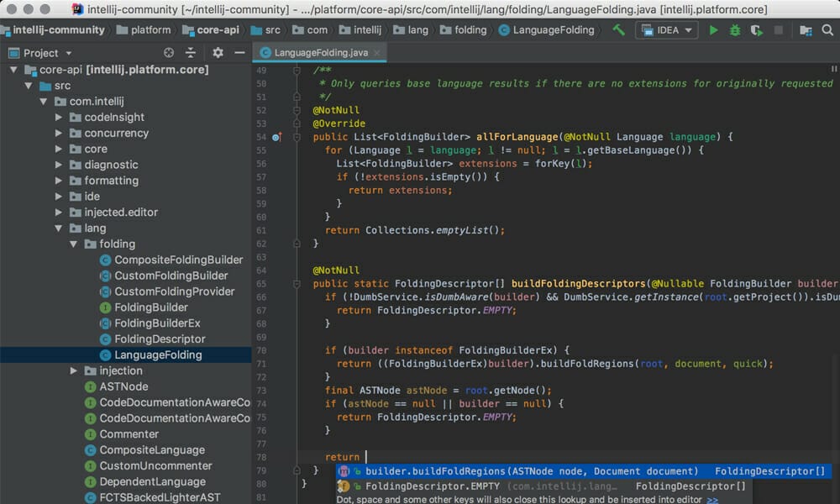Collapse the allForLanguage method via gutter marker
The width and height of the screenshot is (840, 504).
pos(296,136)
